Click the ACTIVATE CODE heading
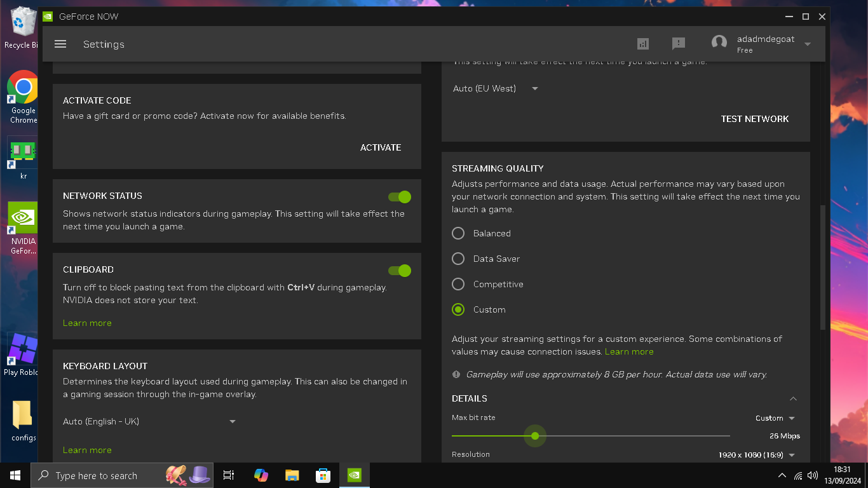This screenshot has height=488, width=868. click(97, 100)
